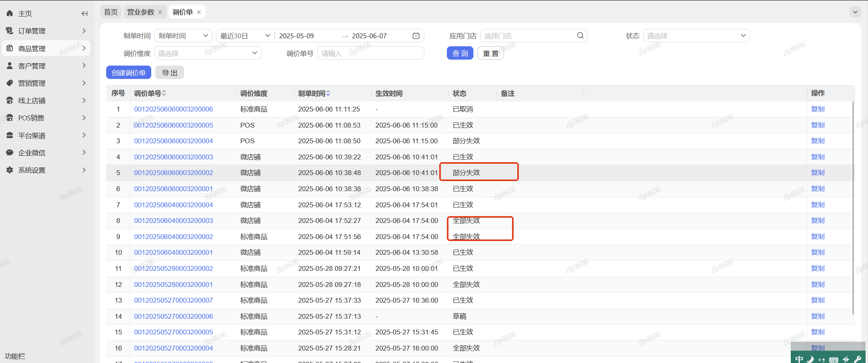Close the 营业参数 tab
This screenshot has width=868, height=363.
160,12
